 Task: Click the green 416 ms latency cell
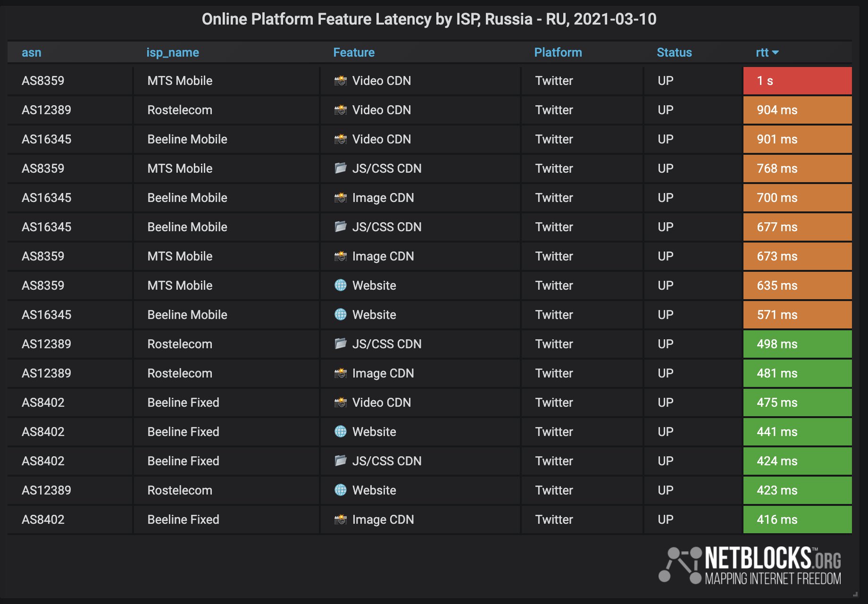click(x=797, y=520)
